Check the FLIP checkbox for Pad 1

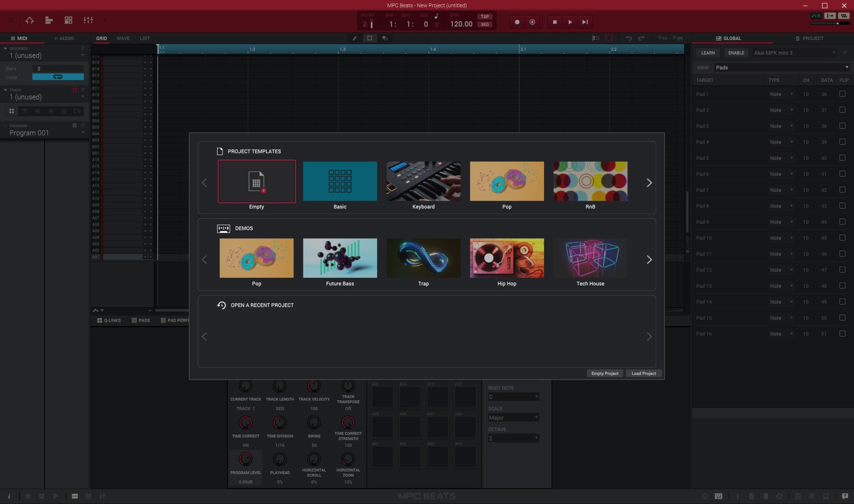tap(842, 94)
